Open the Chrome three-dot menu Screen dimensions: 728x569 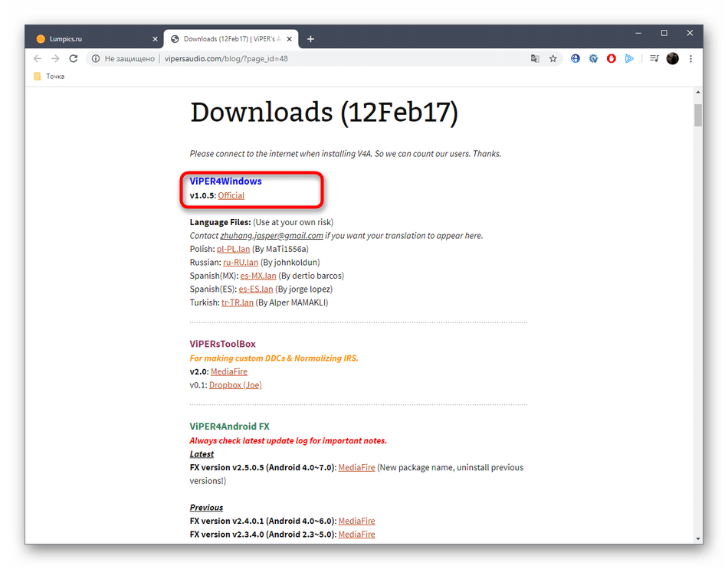[x=690, y=58]
